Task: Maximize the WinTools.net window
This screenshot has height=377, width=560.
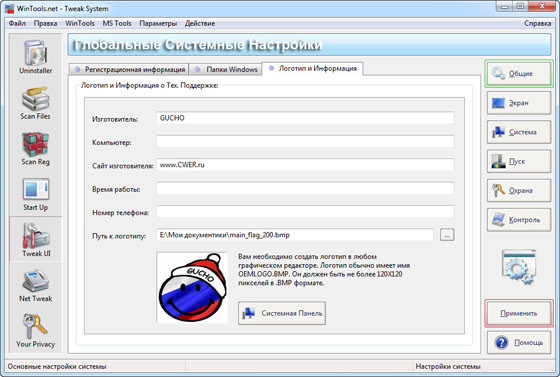Action: point(521,6)
